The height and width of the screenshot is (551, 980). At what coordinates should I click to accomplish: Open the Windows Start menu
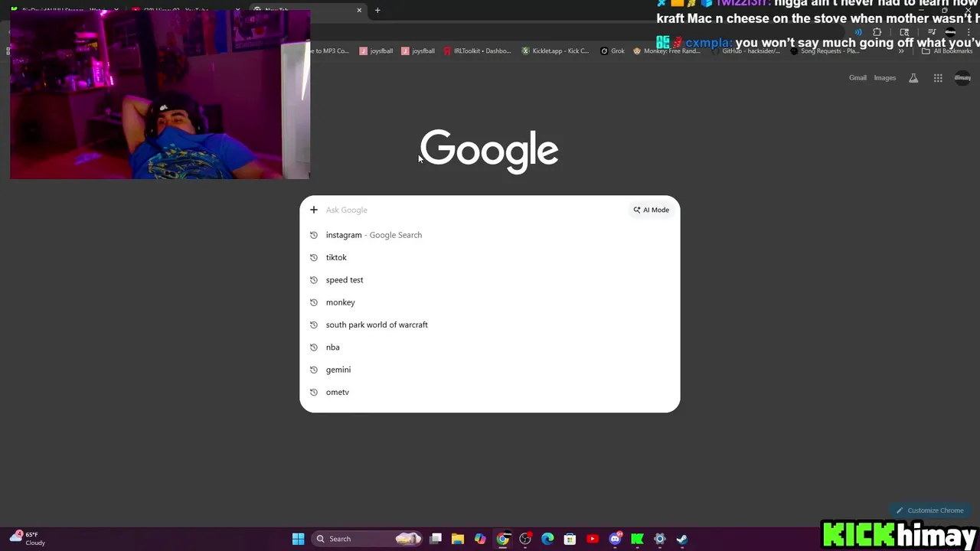pos(298,539)
